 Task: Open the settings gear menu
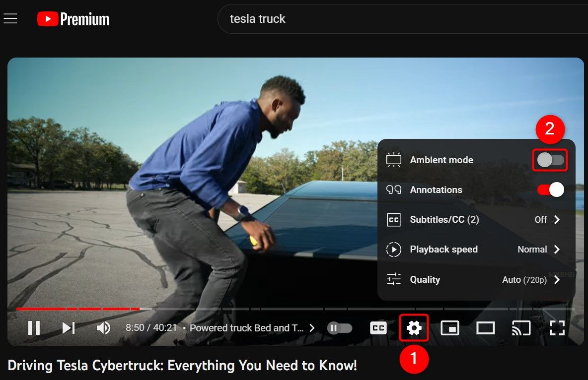point(414,327)
